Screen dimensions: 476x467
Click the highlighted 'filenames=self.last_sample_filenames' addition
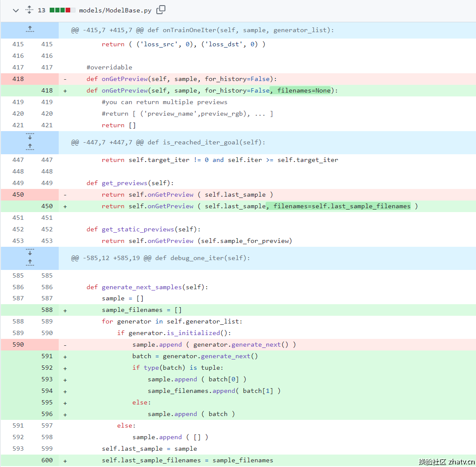[x=338, y=206]
